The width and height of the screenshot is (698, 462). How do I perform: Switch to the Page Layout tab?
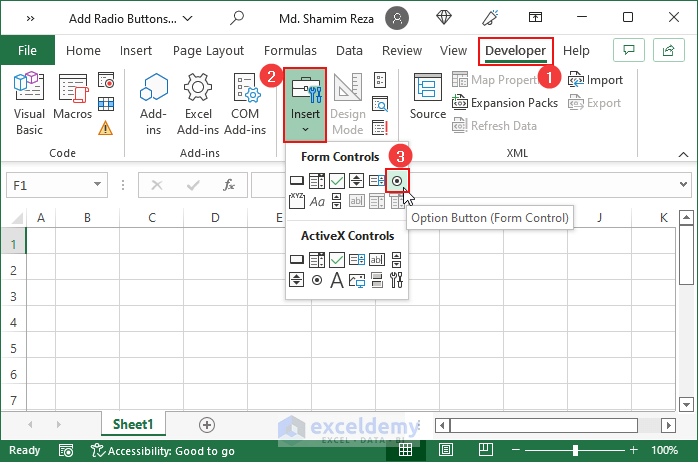click(x=208, y=51)
